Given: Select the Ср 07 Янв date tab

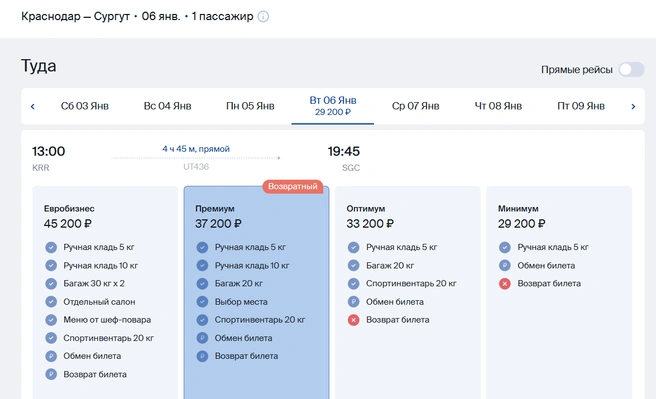Looking at the screenshot, I should 415,106.
